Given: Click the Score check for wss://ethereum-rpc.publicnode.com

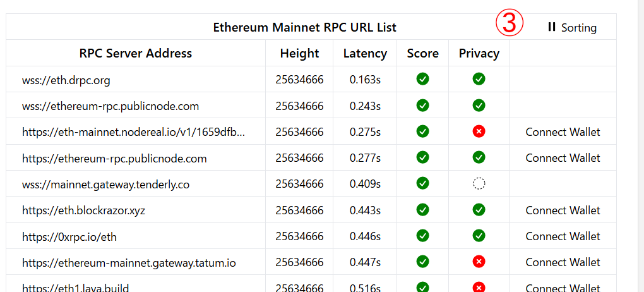Looking at the screenshot, I should point(422,106).
